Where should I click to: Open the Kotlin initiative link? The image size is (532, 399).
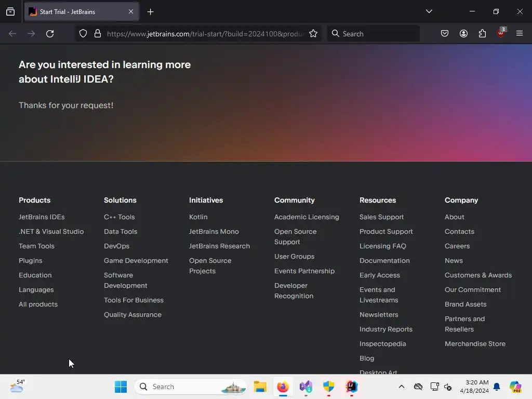(x=198, y=217)
